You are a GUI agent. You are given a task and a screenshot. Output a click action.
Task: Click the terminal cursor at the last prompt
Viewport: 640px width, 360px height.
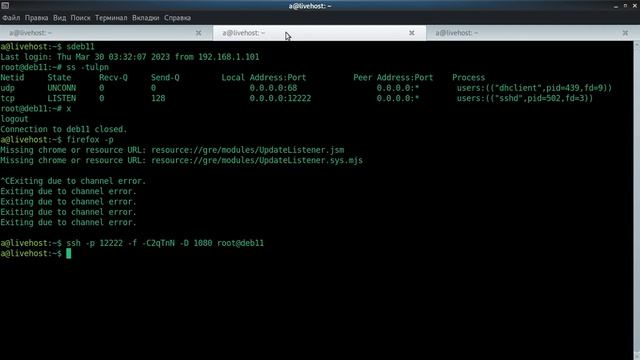coord(69,253)
